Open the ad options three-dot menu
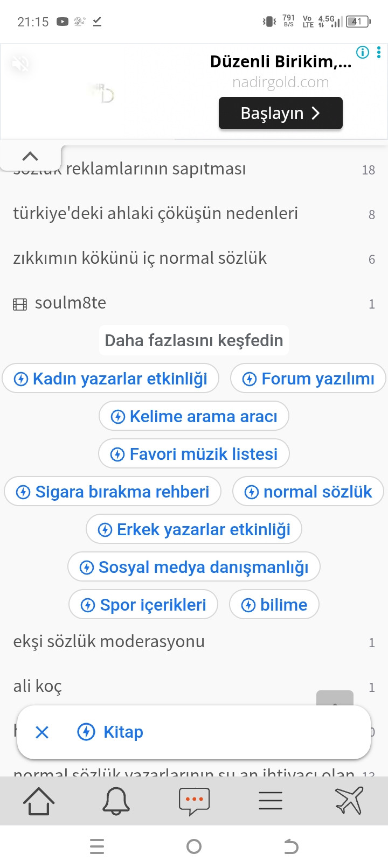 pos(379,52)
